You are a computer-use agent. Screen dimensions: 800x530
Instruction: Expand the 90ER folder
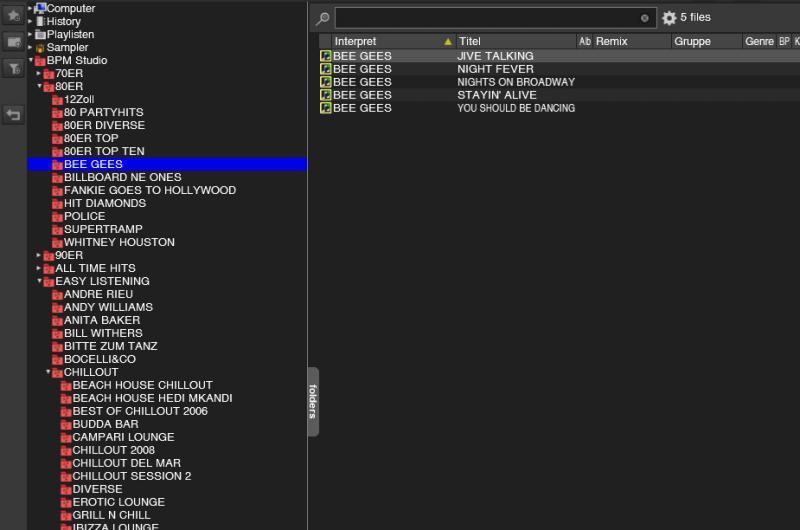click(x=39, y=255)
